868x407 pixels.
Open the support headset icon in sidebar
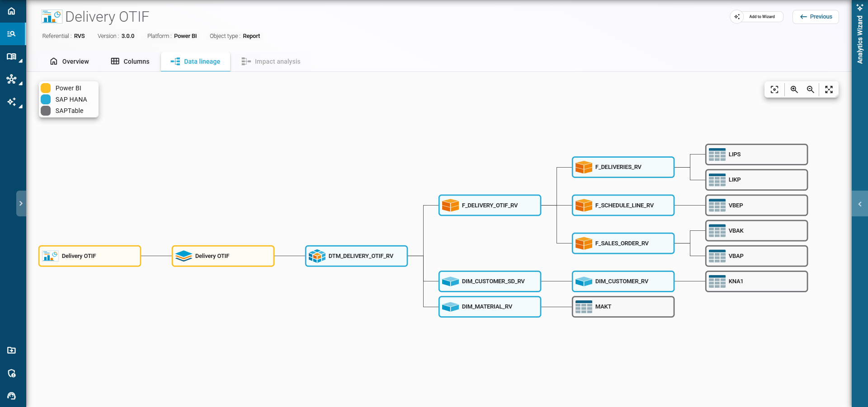click(x=12, y=396)
